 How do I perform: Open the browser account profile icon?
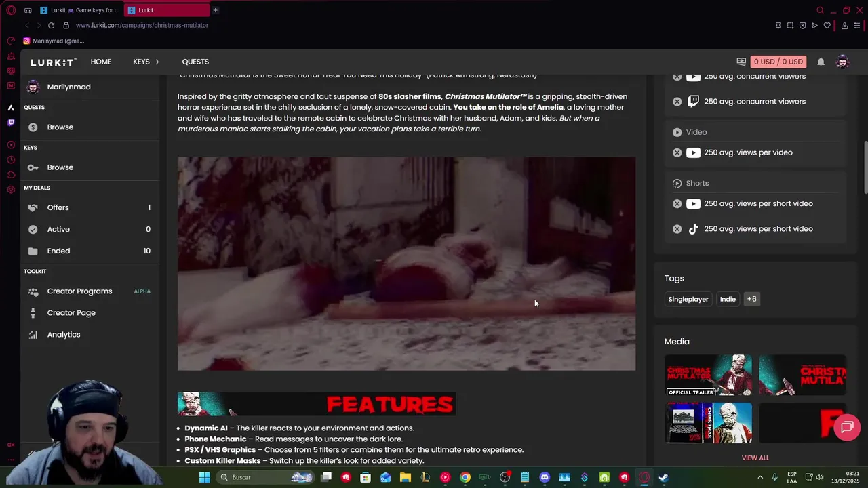pyautogui.click(x=844, y=26)
